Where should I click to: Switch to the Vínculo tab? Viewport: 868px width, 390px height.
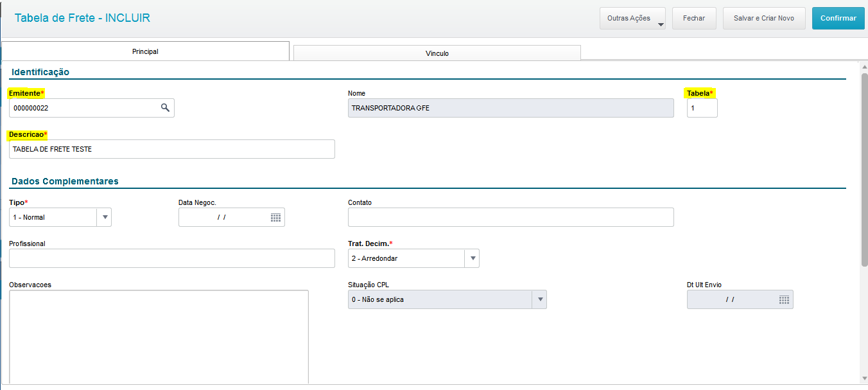coord(437,53)
